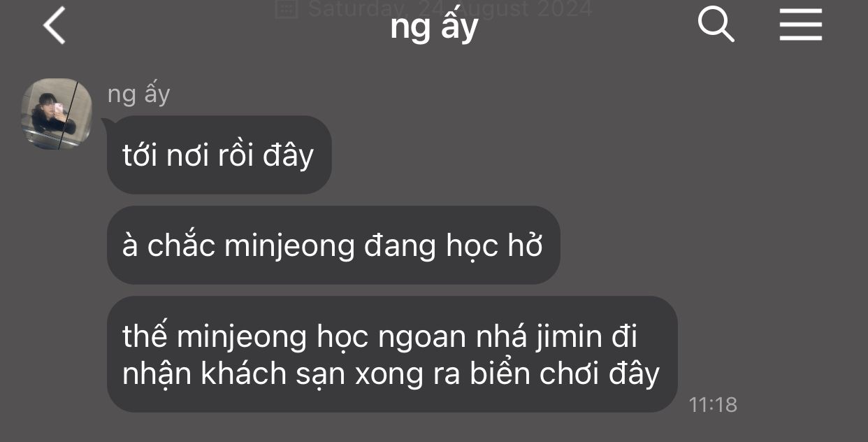Select the last message about khách sạn

(x=392, y=354)
